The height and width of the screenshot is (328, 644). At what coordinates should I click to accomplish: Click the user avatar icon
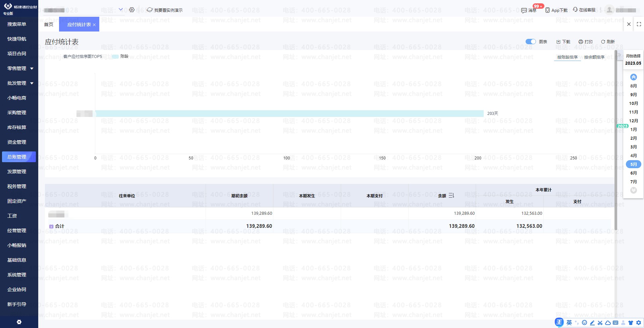[x=610, y=10]
